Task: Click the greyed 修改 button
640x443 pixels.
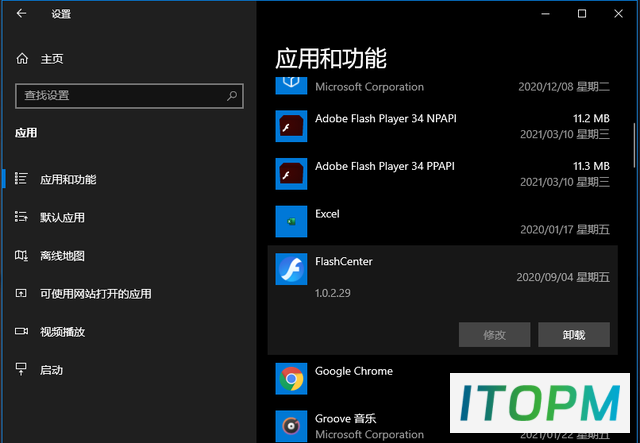Action: tap(495, 335)
